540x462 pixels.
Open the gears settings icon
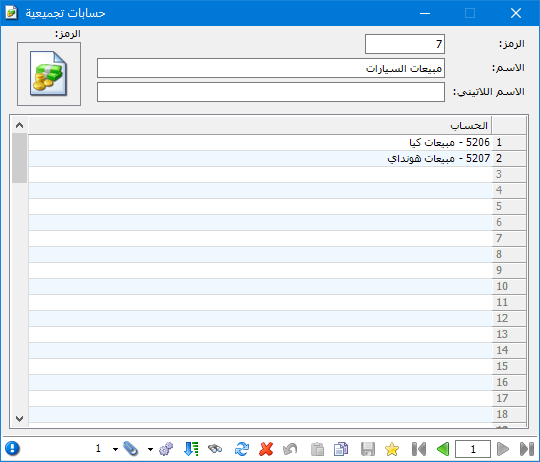coord(166,449)
